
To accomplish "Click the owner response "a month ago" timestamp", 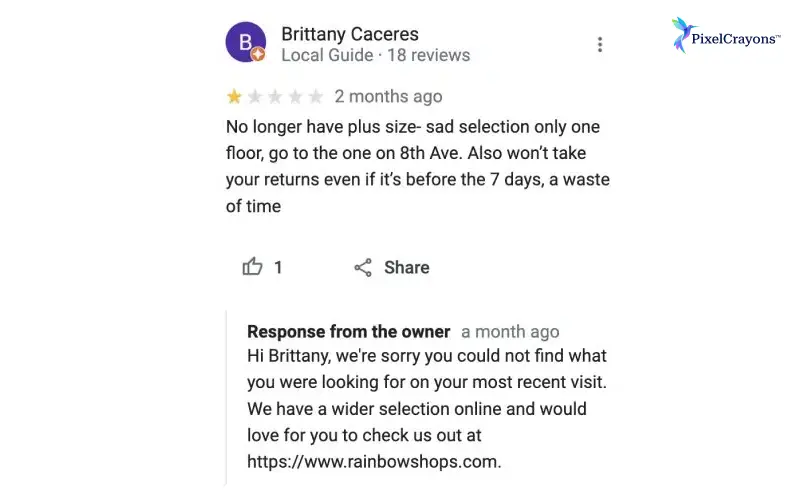I will click(x=510, y=332).
